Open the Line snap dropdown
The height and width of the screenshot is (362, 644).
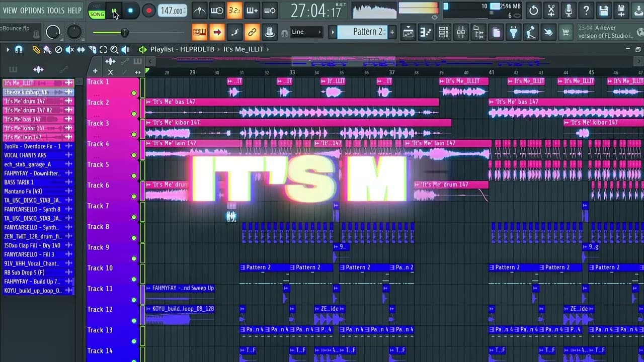click(306, 32)
